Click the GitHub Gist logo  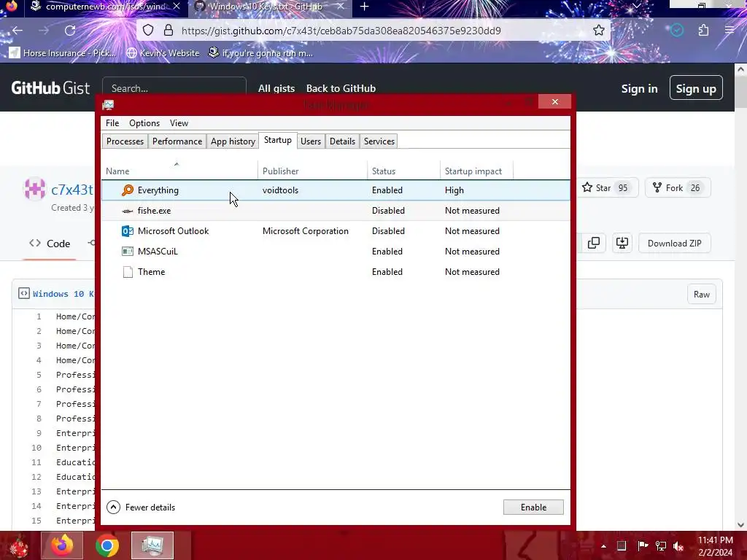(50, 88)
